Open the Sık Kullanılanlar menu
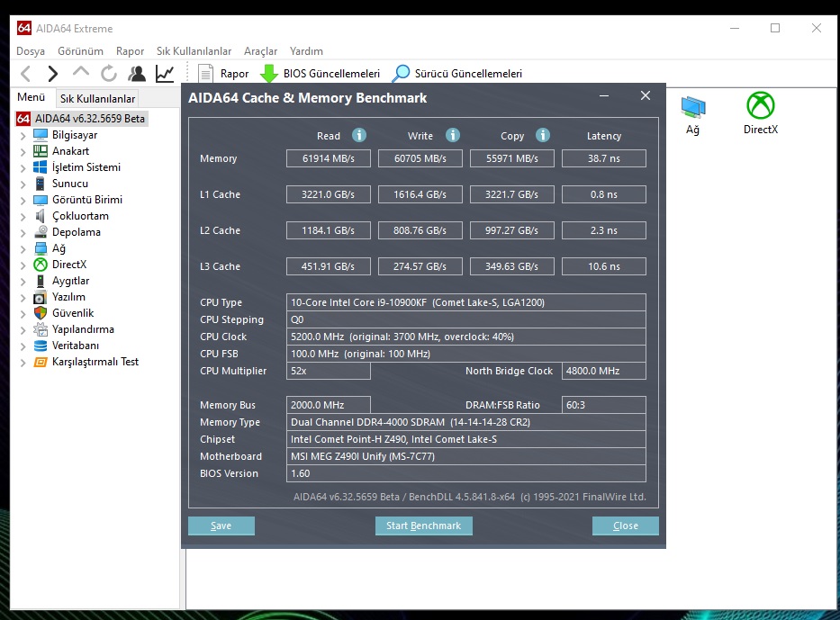Image resolution: width=840 pixels, height=620 pixels. pos(194,51)
